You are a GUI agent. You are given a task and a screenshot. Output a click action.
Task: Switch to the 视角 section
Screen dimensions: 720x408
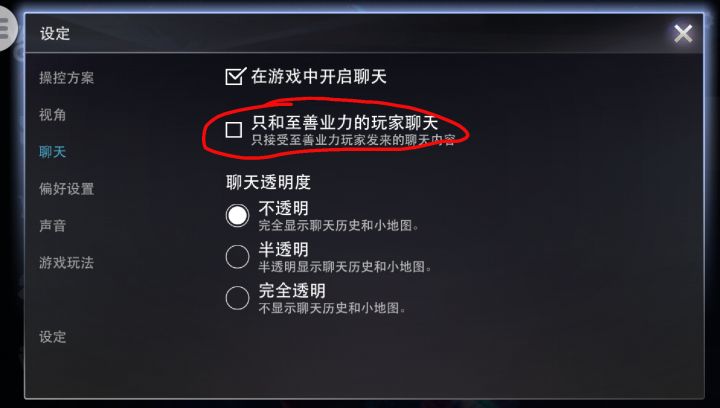pos(52,115)
